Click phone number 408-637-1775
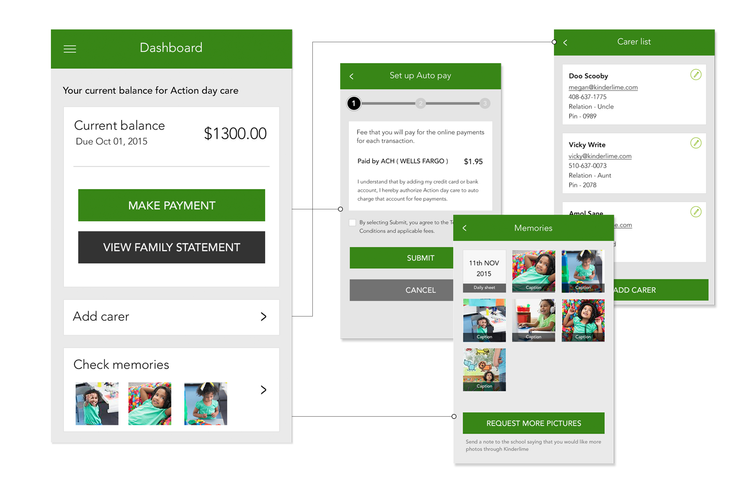Viewport: 750px width, 482px height. (587, 97)
